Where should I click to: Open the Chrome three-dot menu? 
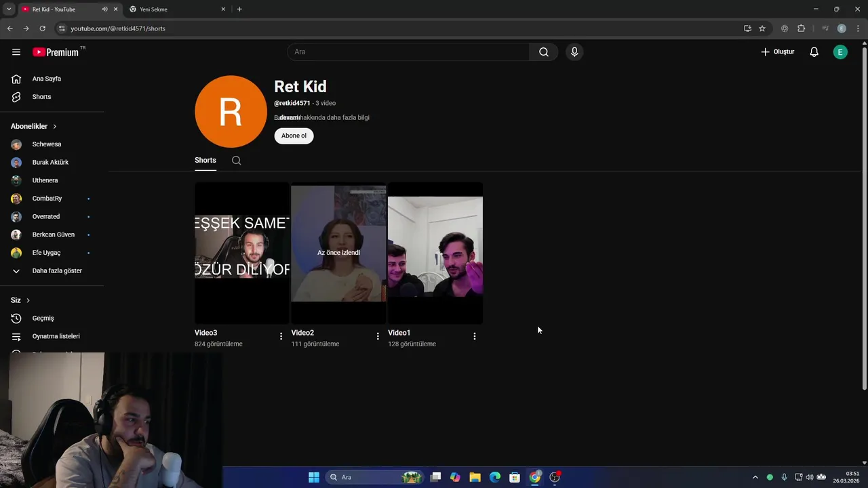[859, 28]
